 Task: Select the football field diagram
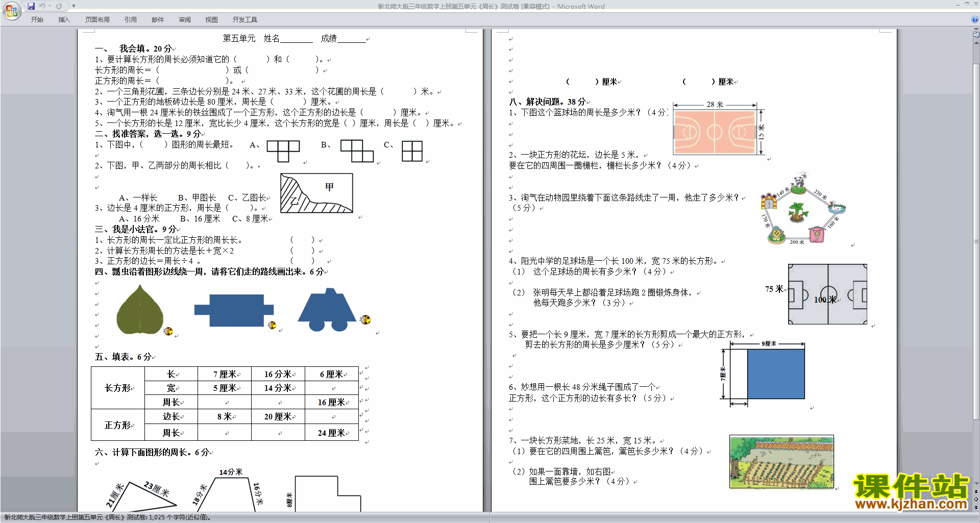tap(827, 294)
